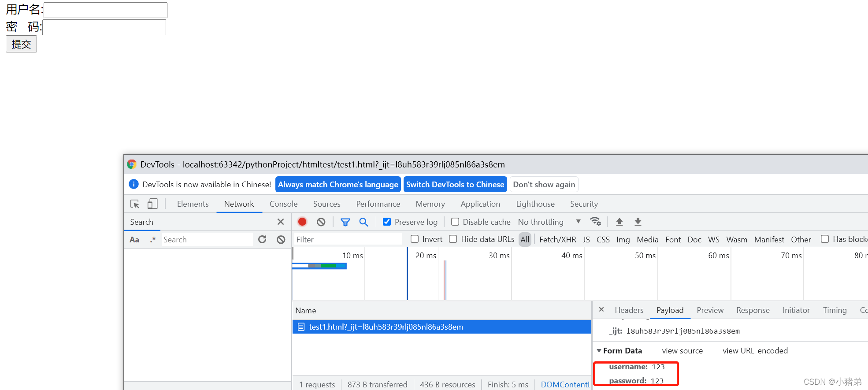This screenshot has height=390, width=868.
Task: Filter requests by Img
Action: pos(623,239)
